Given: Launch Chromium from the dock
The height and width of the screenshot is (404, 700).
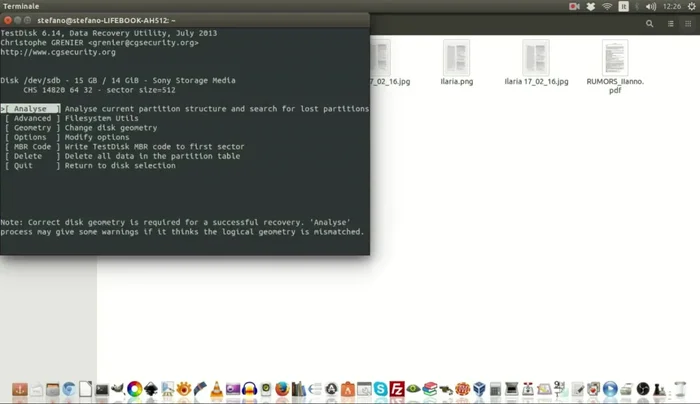Looking at the screenshot, I should (69, 389).
